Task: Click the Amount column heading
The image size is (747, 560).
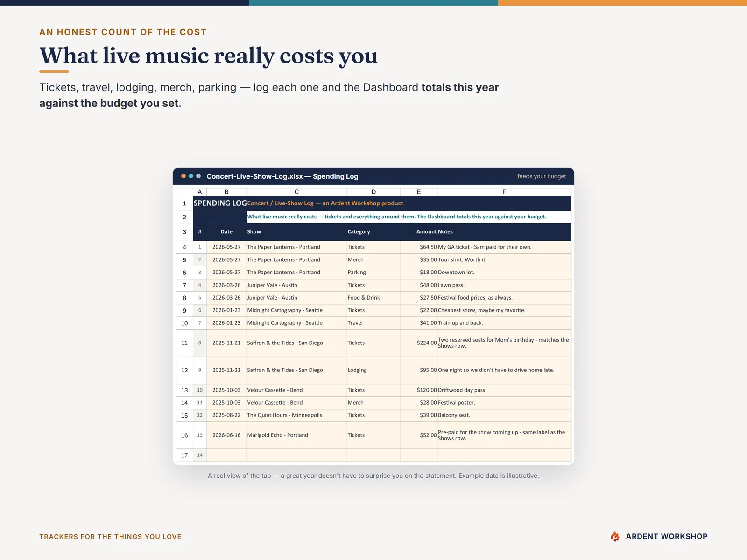Action: click(419, 231)
